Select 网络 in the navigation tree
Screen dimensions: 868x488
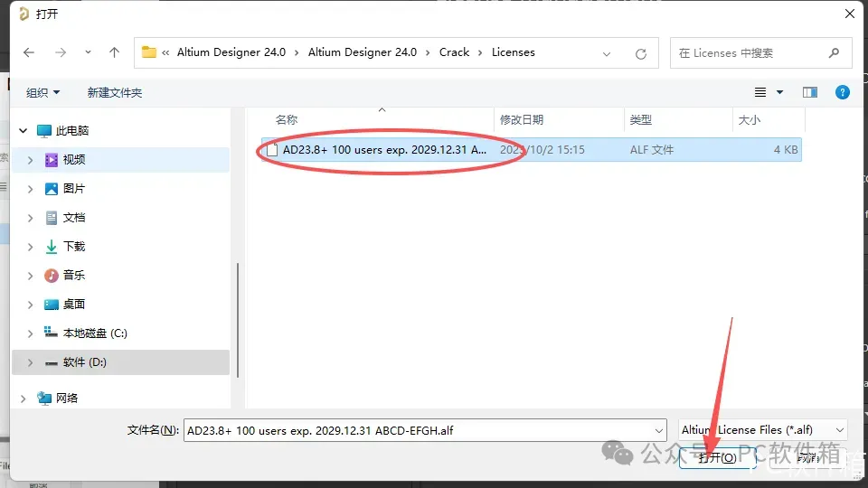click(x=66, y=398)
